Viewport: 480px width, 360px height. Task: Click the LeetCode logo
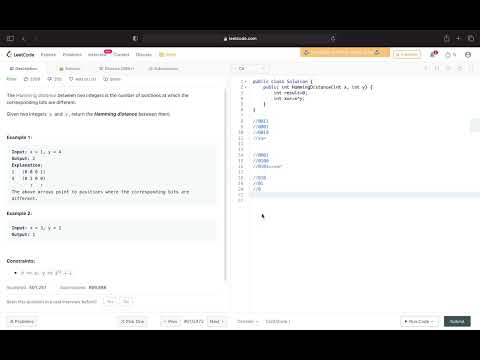click(21, 54)
